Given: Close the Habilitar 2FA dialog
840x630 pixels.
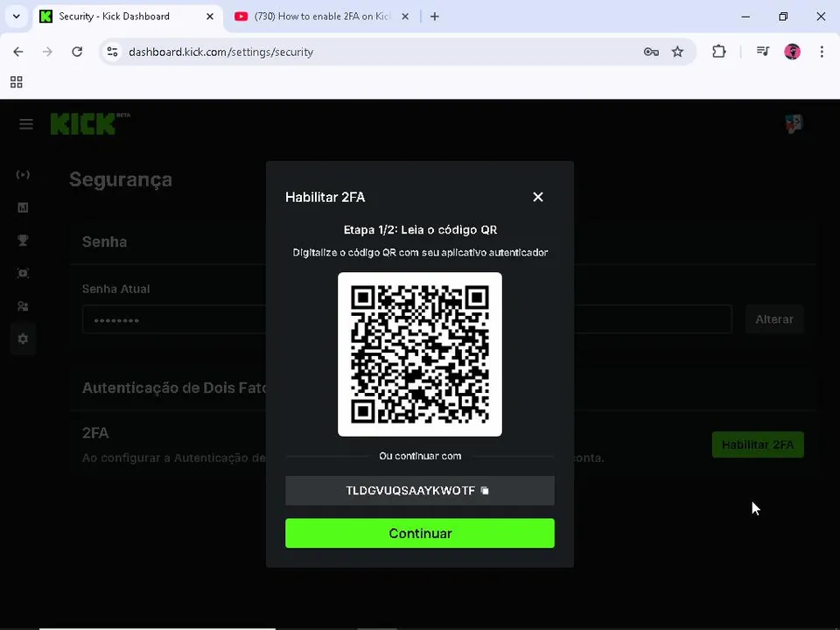Looking at the screenshot, I should click(x=538, y=197).
